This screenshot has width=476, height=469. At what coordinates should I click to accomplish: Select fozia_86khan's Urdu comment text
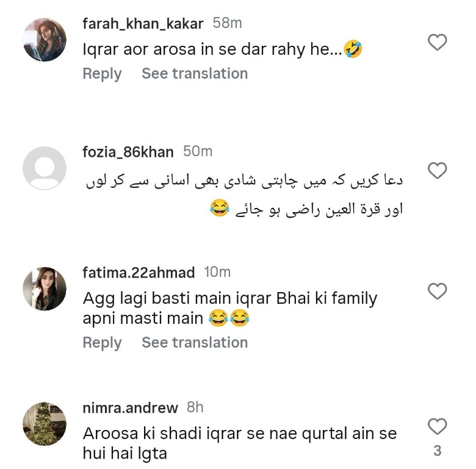point(244,195)
